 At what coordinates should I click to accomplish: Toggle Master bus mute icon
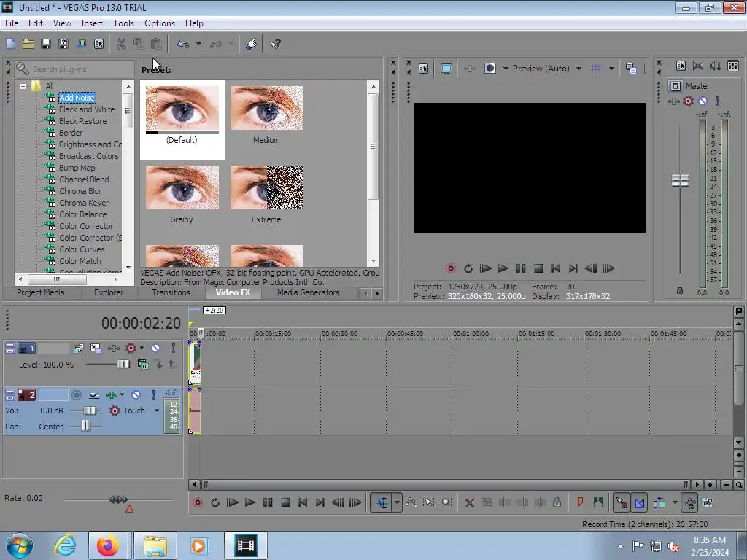[x=703, y=101]
